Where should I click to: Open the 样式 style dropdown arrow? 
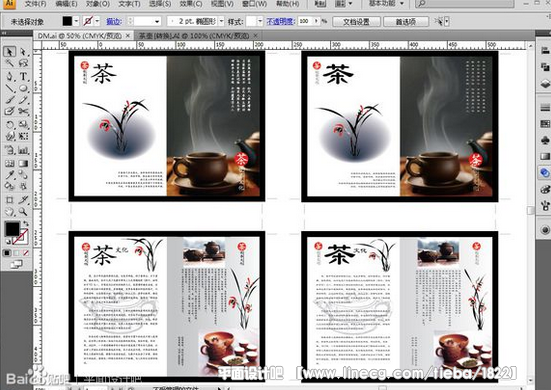(x=260, y=21)
